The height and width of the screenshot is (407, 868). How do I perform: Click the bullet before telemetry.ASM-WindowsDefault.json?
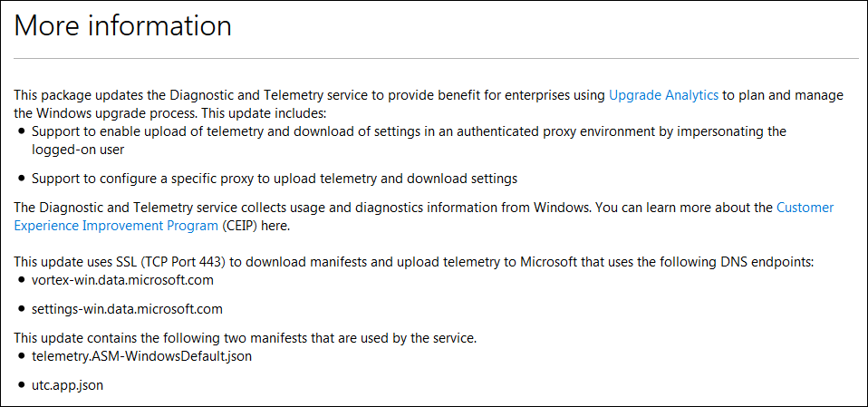[22, 356]
